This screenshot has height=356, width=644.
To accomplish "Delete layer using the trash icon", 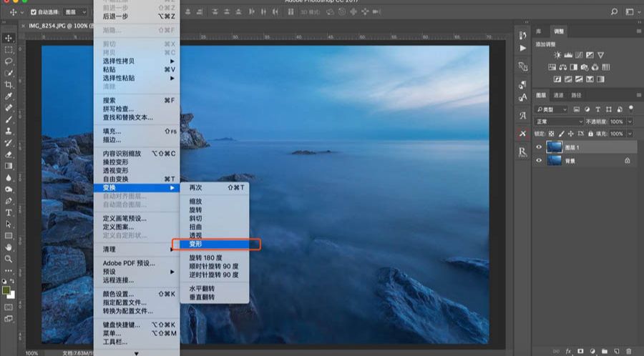I will [628, 351].
